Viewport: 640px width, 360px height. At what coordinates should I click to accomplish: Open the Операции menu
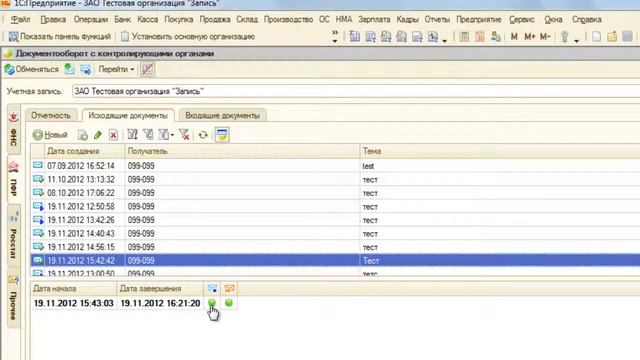(91, 20)
